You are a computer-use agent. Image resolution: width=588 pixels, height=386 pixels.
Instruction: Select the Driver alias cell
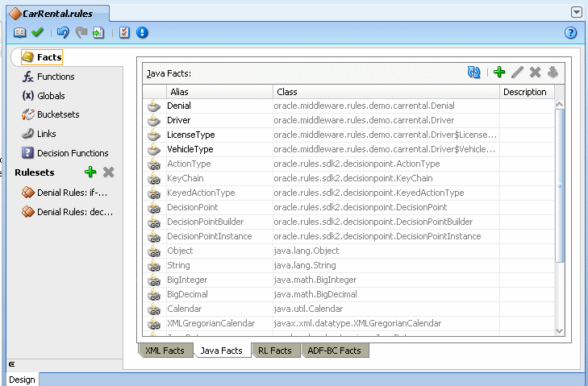point(219,120)
